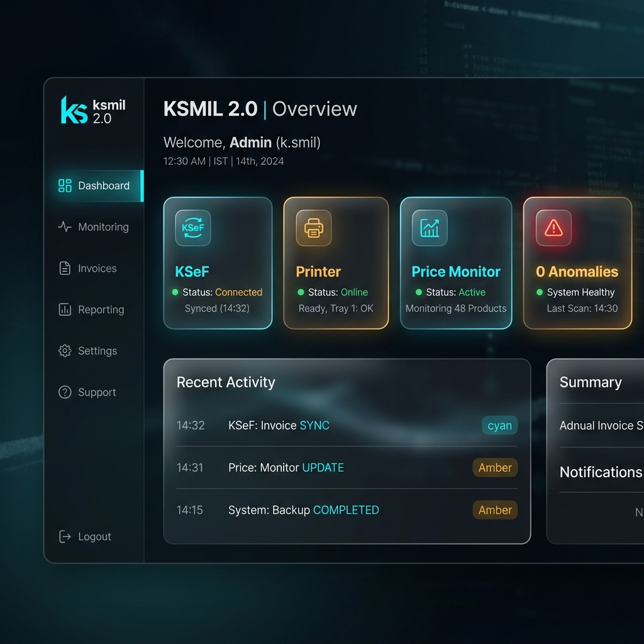Click the 14:31 activity timestamp
Image resolution: width=644 pixels, height=644 pixels.
click(x=190, y=467)
